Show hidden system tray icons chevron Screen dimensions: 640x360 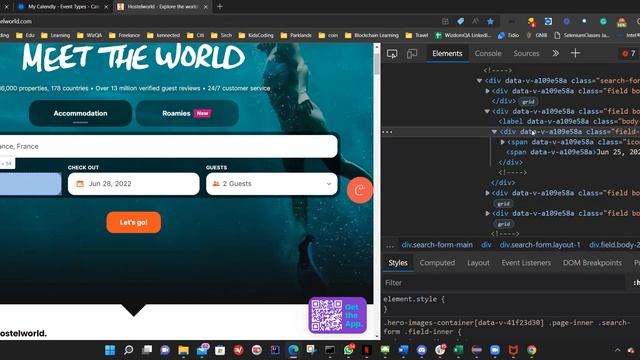click(618, 350)
